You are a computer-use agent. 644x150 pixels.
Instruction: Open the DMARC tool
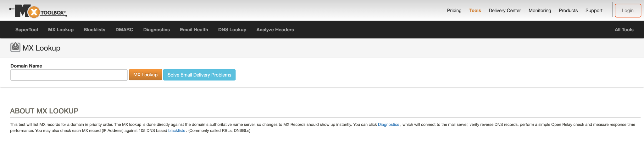point(124,30)
